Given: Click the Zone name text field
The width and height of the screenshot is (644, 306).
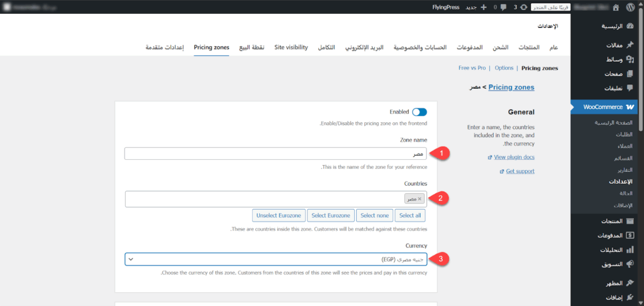Looking at the screenshot, I should (275, 154).
